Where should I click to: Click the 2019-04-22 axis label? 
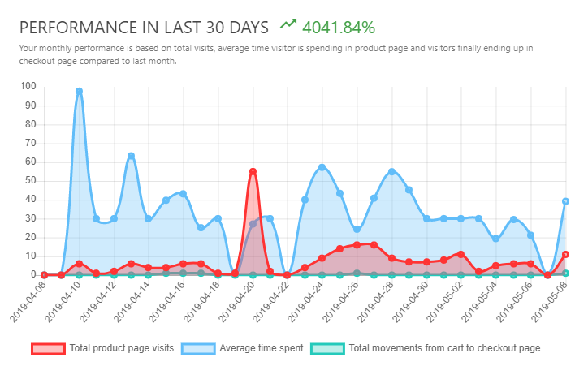tap(270, 302)
